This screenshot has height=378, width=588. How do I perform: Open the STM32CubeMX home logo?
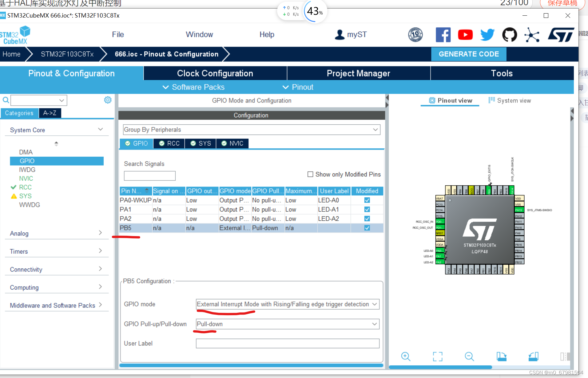click(15, 35)
